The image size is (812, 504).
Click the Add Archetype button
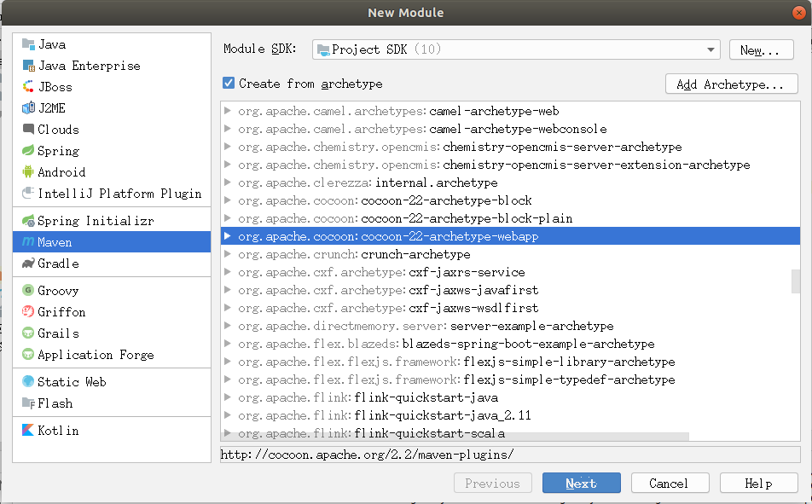click(x=730, y=84)
